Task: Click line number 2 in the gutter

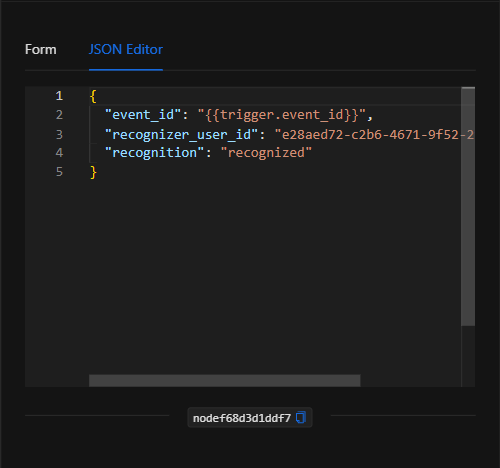Action: (59, 115)
